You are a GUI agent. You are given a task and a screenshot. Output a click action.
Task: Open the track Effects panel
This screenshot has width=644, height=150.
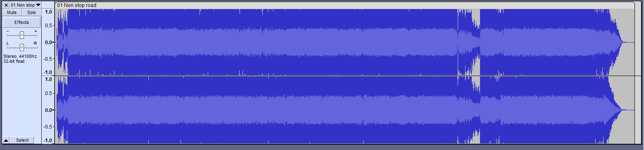click(x=21, y=22)
